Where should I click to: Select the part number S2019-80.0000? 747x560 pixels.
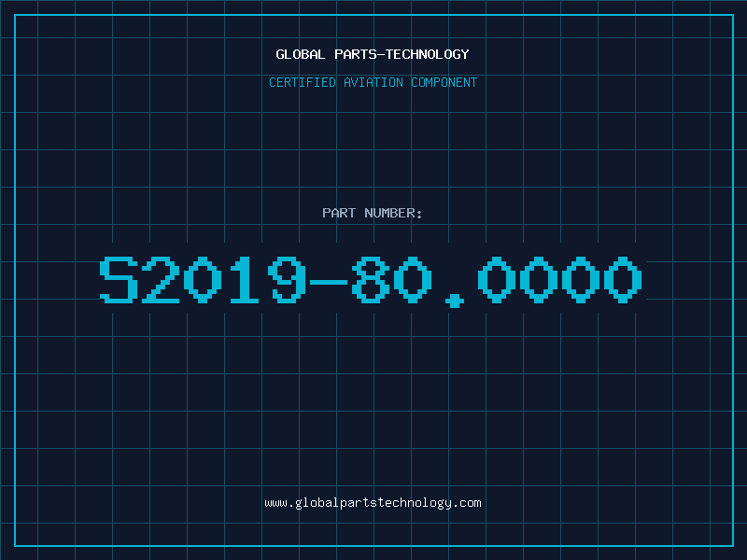tap(371, 281)
